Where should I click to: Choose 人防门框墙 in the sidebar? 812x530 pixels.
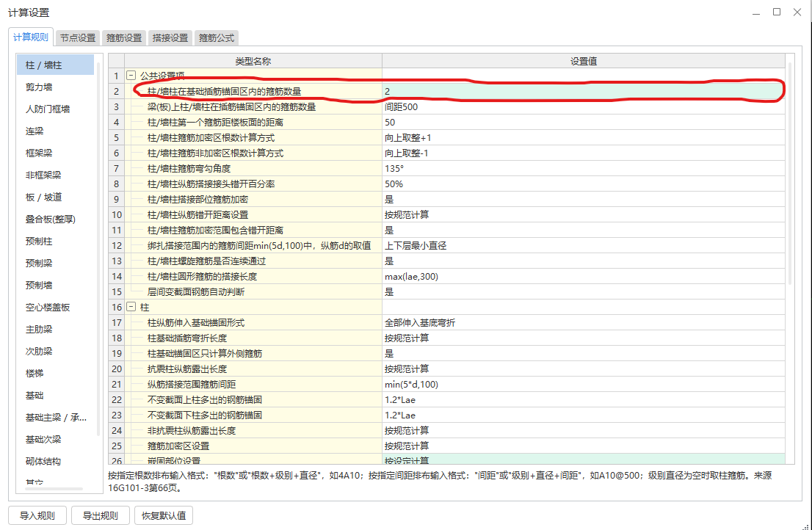tap(55, 109)
